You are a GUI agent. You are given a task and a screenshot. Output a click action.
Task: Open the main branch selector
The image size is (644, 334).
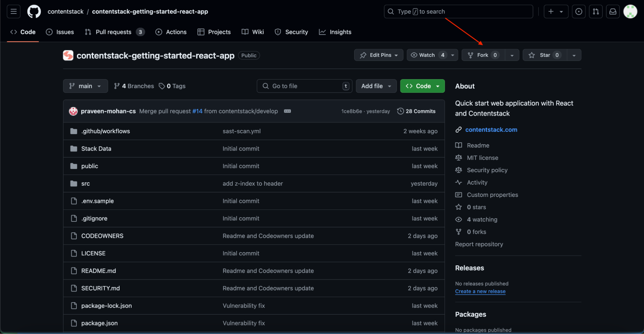pyautogui.click(x=85, y=86)
